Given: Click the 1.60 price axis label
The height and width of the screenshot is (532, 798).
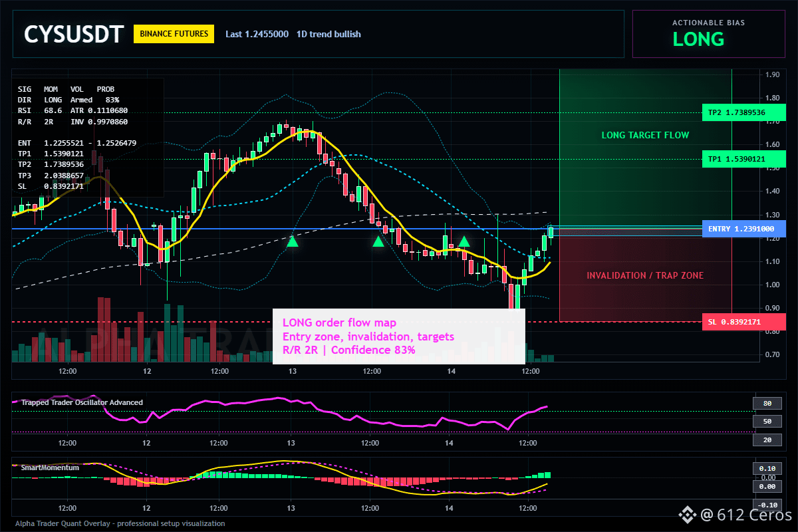Looking at the screenshot, I should pos(772,145).
